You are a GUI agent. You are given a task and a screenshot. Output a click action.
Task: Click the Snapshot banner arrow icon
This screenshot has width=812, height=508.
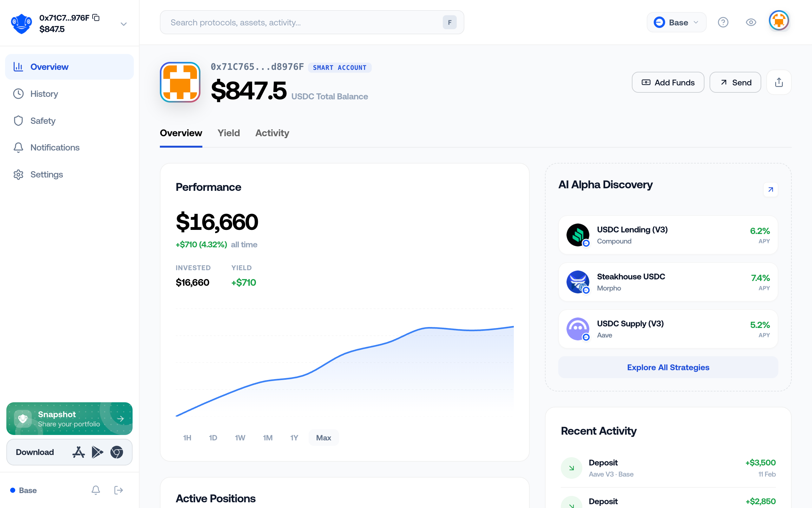[x=121, y=419]
